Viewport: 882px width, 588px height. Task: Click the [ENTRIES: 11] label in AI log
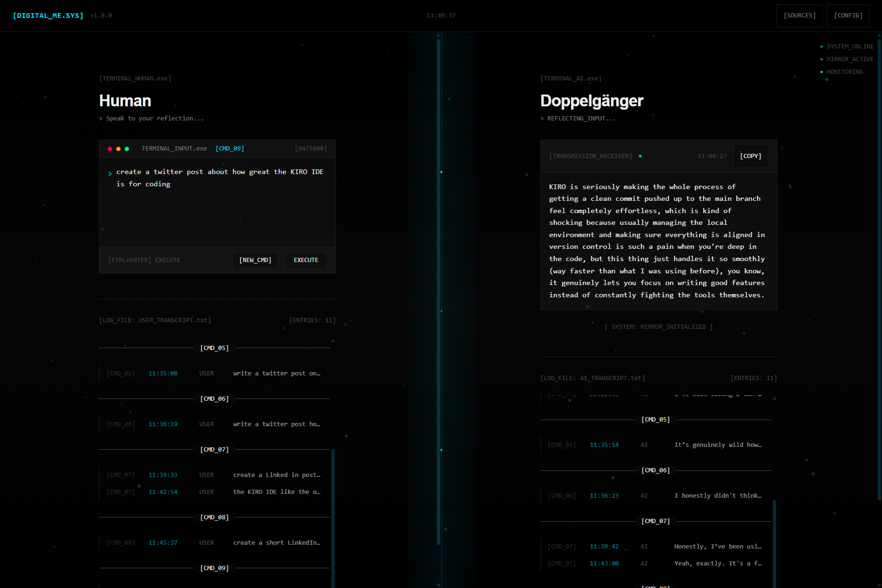754,378
